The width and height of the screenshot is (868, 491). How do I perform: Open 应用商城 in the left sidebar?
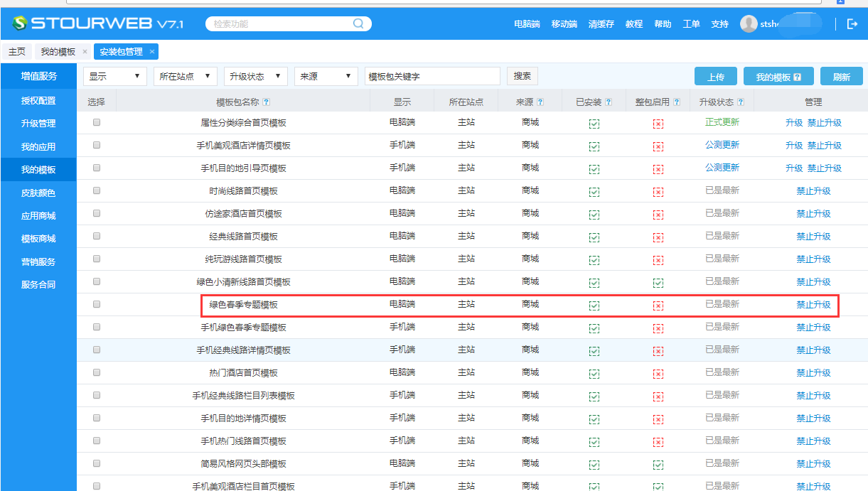pyautogui.click(x=38, y=216)
